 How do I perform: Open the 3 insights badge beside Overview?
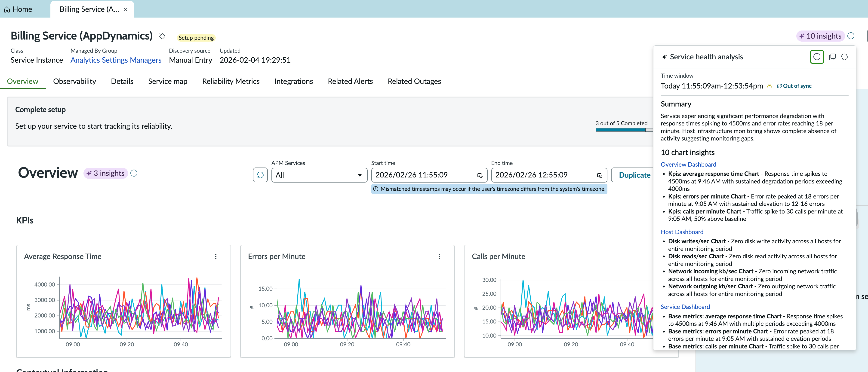click(105, 173)
